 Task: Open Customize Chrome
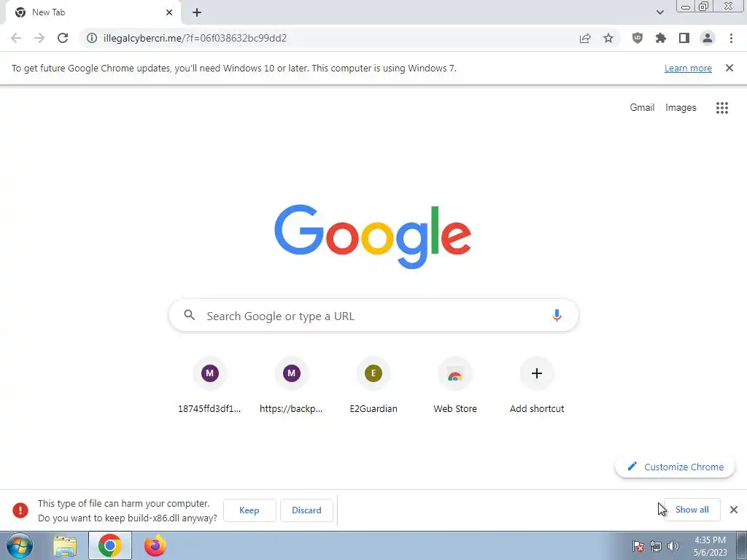[x=675, y=467]
